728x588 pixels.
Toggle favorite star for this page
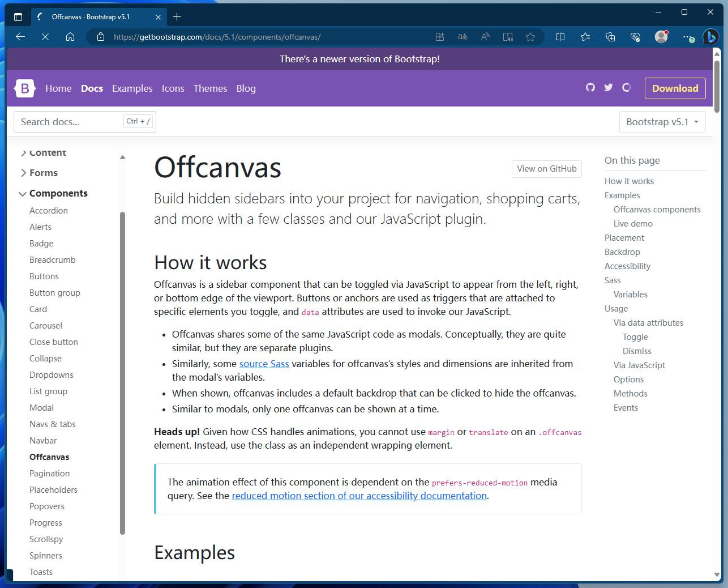[530, 37]
